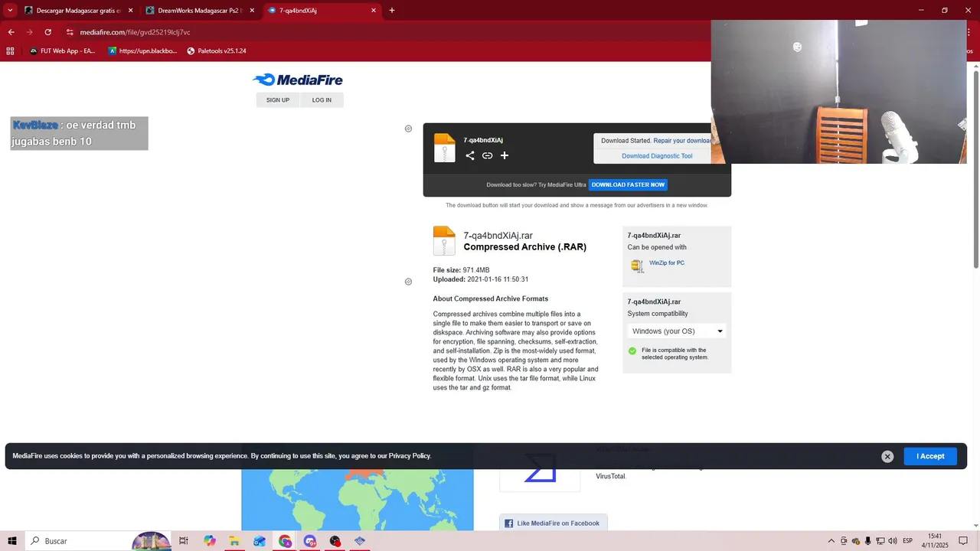
Task: Open the upn.blackboard bookmark
Action: (142, 51)
